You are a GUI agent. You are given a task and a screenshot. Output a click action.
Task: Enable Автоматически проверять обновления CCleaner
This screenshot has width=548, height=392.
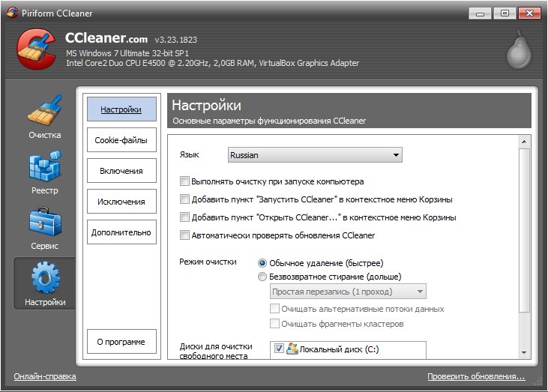tap(184, 235)
